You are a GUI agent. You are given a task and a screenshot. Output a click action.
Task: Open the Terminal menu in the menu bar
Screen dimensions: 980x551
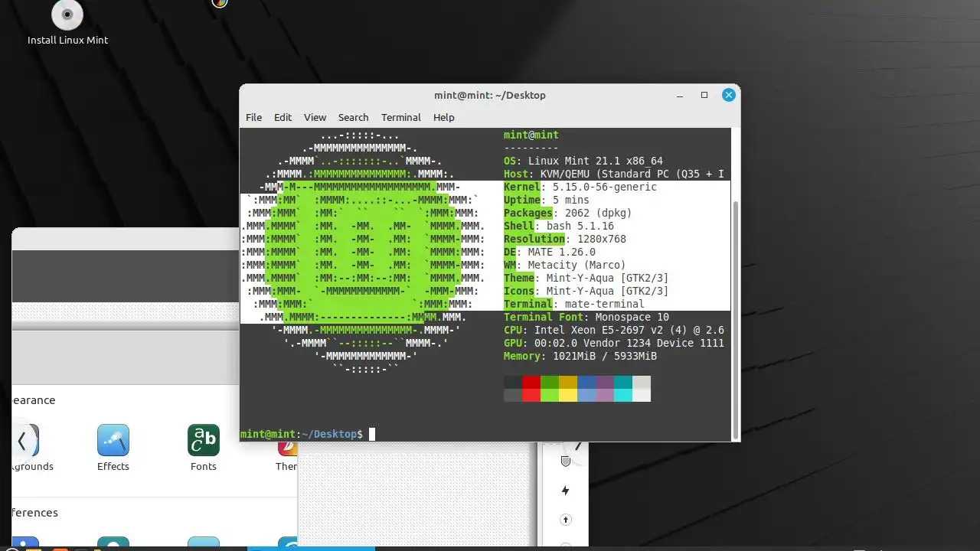coord(401,117)
